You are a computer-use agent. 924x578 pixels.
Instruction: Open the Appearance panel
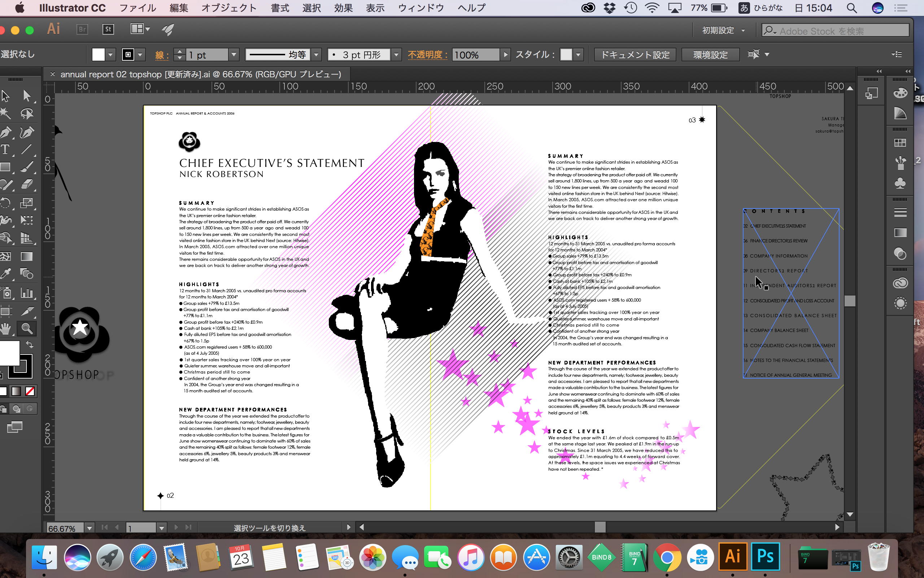(900, 303)
